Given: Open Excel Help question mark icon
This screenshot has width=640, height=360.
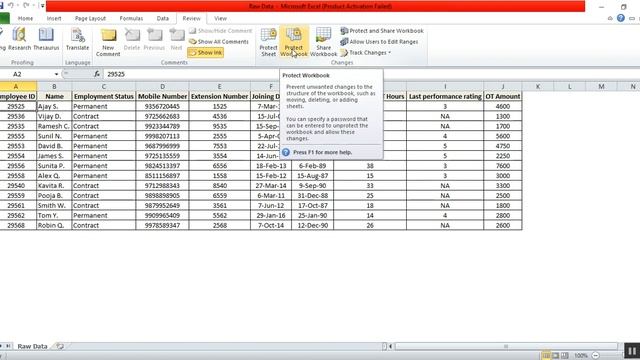Looking at the screenshot, I should click(x=621, y=18).
